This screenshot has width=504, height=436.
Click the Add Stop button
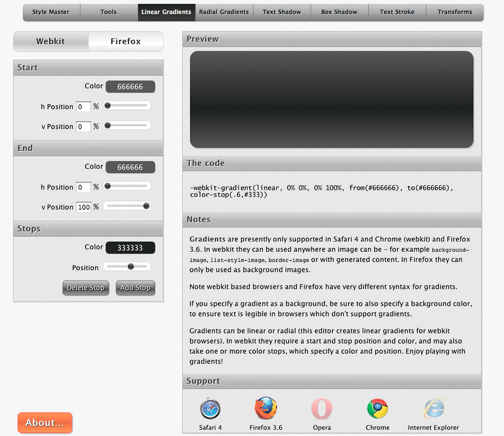point(135,288)
